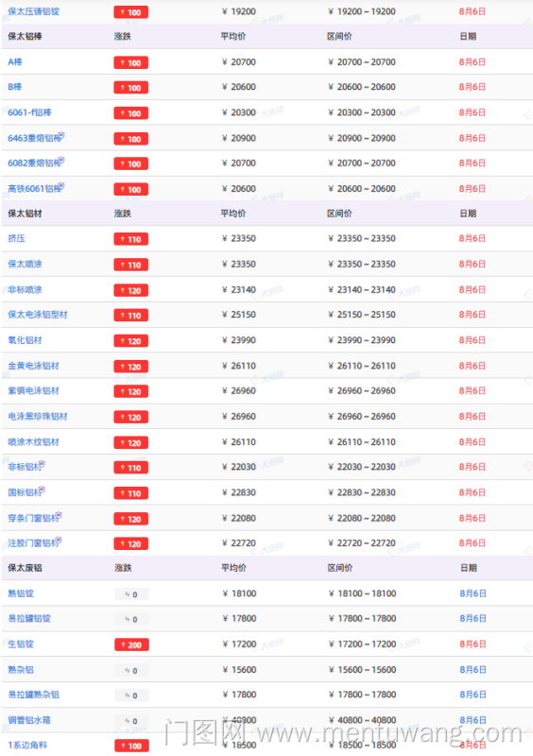
Task: Click the red +200 badge for 生铝锭
Action: pos(131,644)
